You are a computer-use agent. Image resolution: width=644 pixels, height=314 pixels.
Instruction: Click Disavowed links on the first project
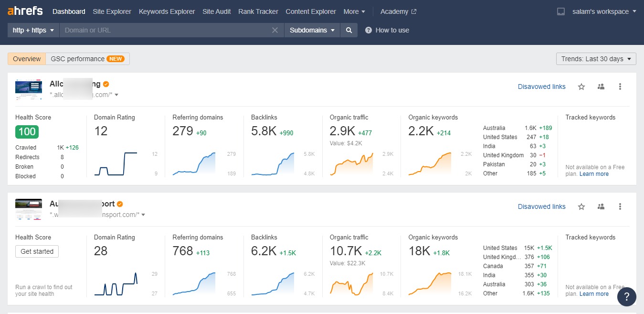(x=542, y=87)
